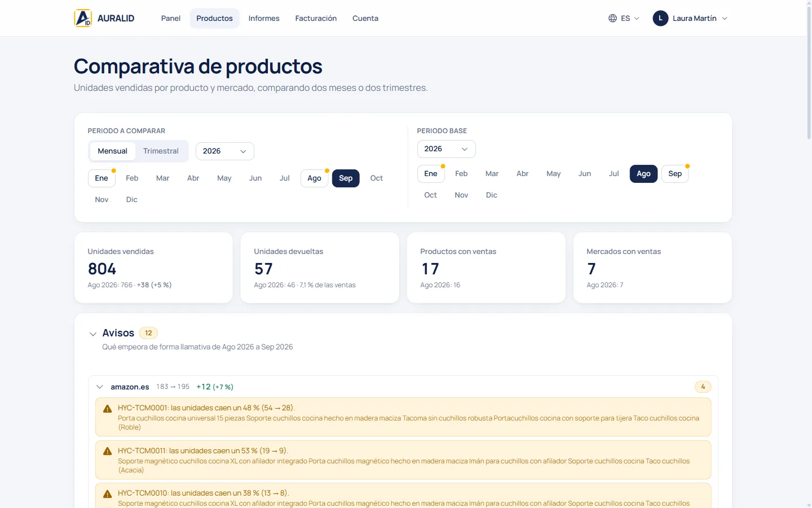Click the Unidades vendidas value 804
The height and width of the screenshot is (508, 812).
pos(102,269)
